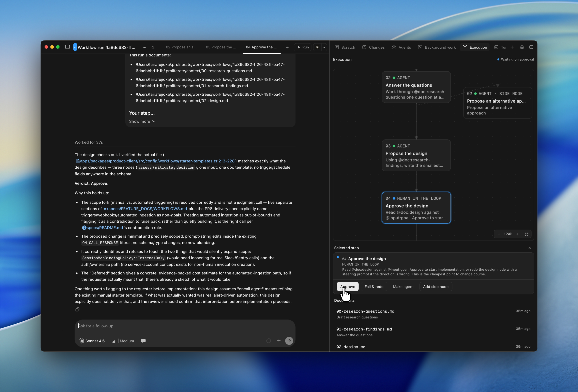This screenshot has width=578, height=392.
Task: Click the 00-research-questions.md path in the list
Action: [x=210, y=68]
